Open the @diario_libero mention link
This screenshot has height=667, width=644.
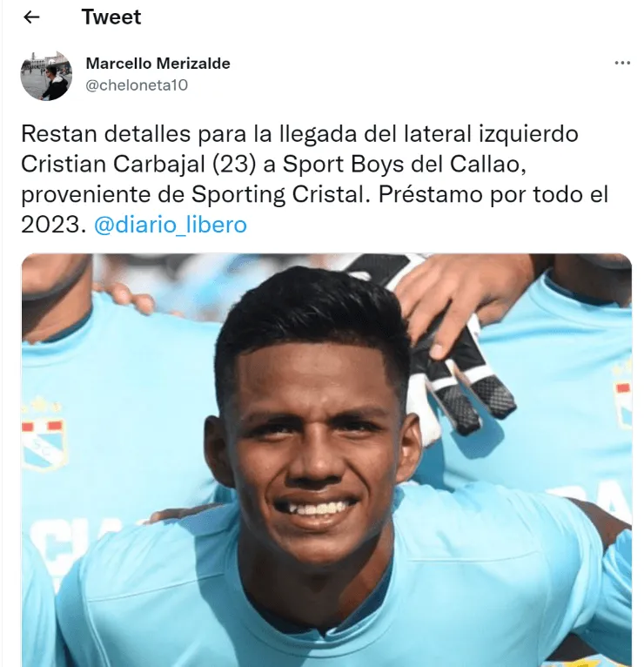coord(170,224)
